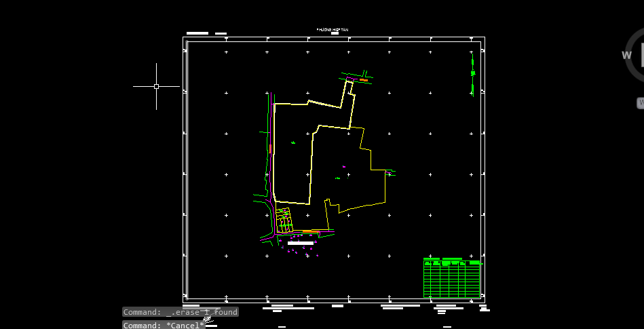The width and height of the screenshot is (644, 329).
Task: Click the crosshair cursor pickbox
Action: [156, 86]
